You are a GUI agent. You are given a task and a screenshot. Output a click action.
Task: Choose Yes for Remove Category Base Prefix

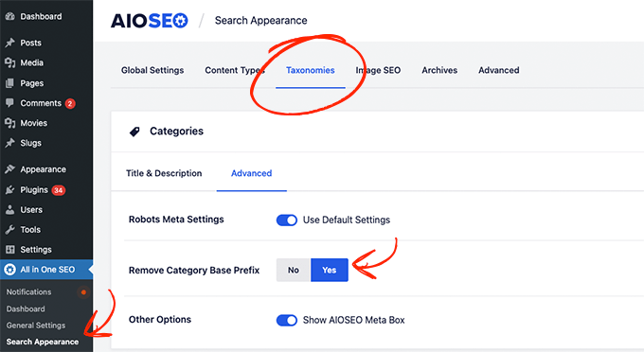(330, 270)
